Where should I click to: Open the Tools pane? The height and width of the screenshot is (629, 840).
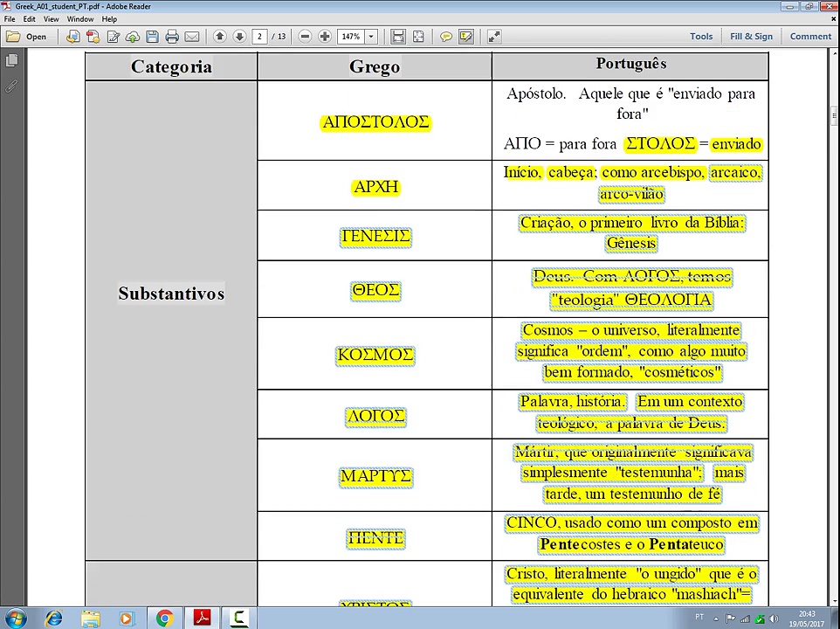[700, 37]
